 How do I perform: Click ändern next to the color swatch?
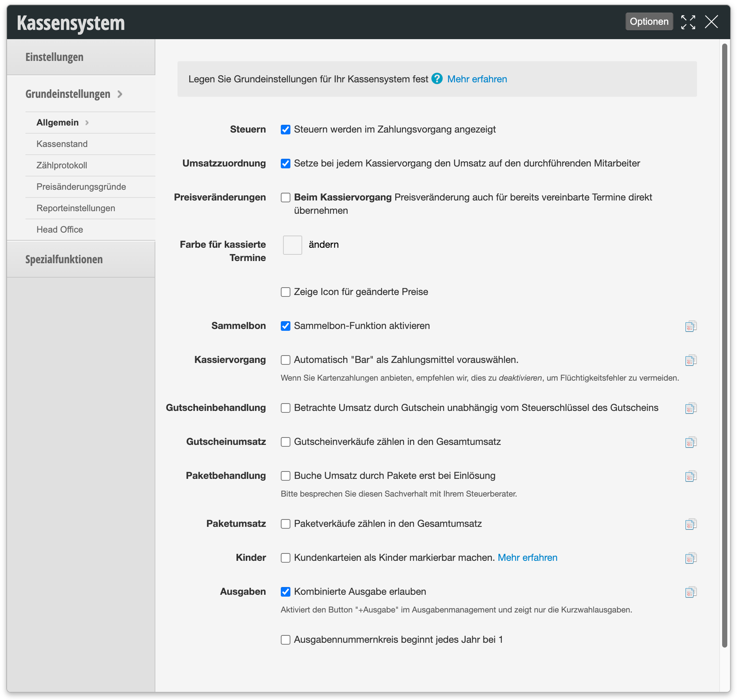point(324,244)
